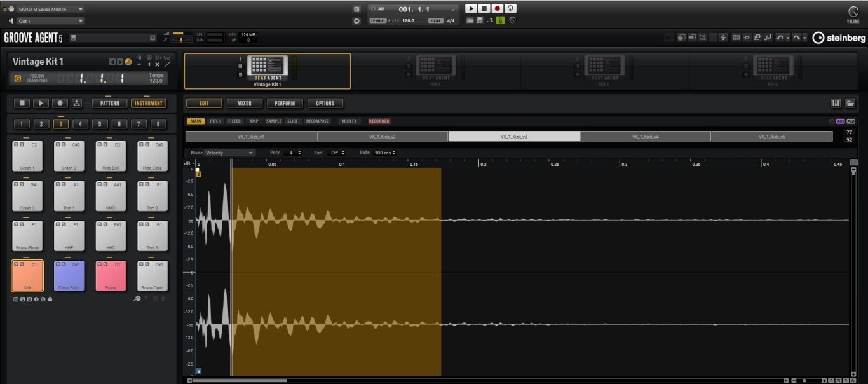This screenshot has height=384, width=868.
Task: Select the VK_1_Kick_v4 sample layer
Action: pos(645,137)
